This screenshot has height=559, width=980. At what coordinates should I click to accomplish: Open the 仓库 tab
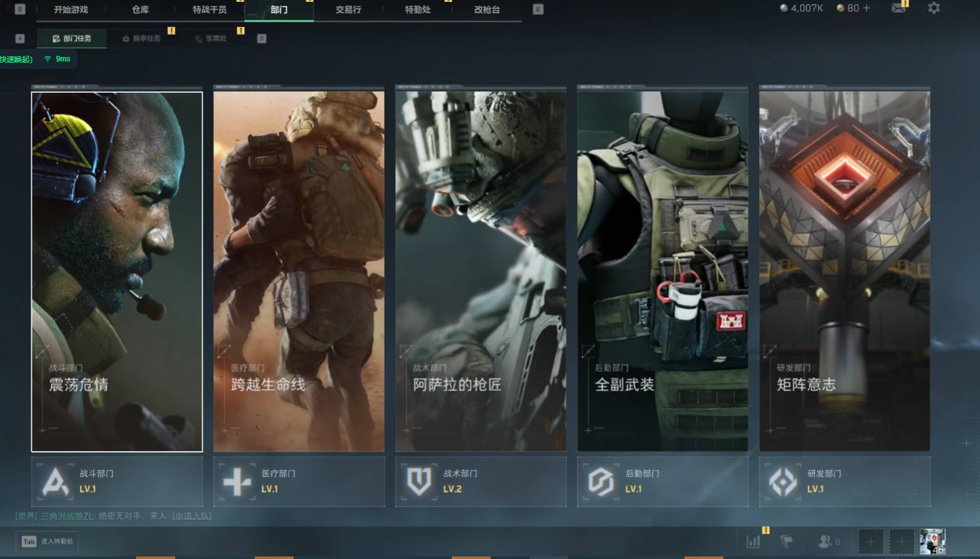(x=141, y=9)
